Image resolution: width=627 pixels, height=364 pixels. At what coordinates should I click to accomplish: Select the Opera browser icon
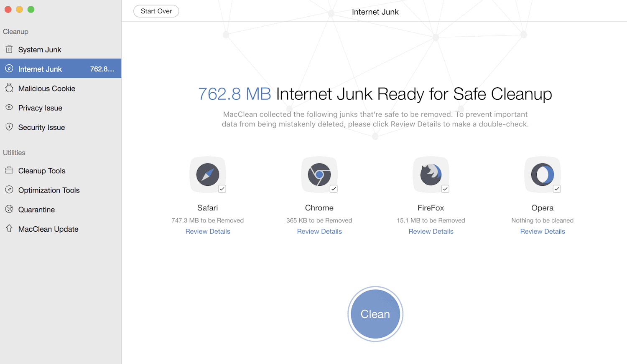(542, 174)
